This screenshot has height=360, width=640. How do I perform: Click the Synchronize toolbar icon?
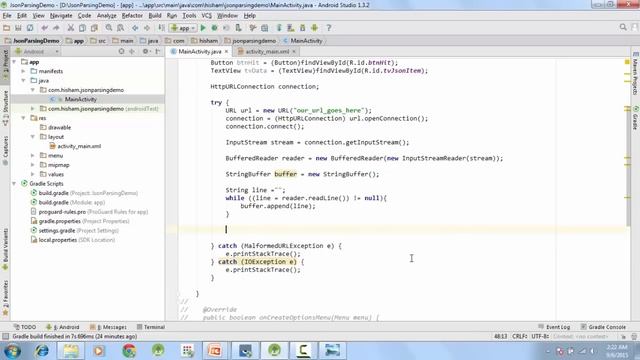tap(30, 28)
